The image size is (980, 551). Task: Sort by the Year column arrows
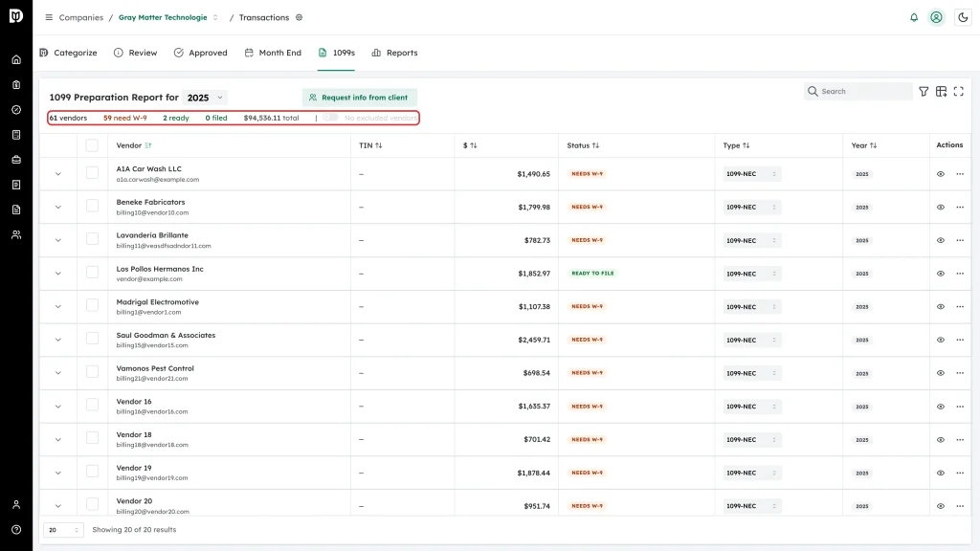click(x=873, y=145)
